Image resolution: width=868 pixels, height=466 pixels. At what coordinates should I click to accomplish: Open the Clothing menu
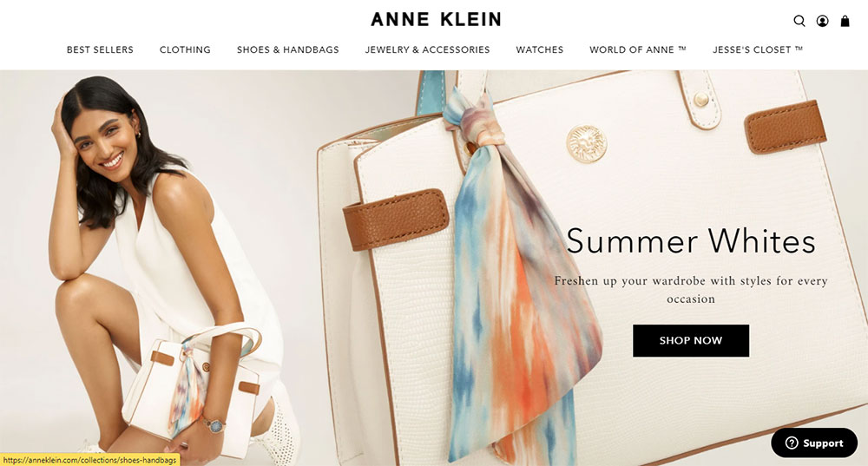click(185, 49)
